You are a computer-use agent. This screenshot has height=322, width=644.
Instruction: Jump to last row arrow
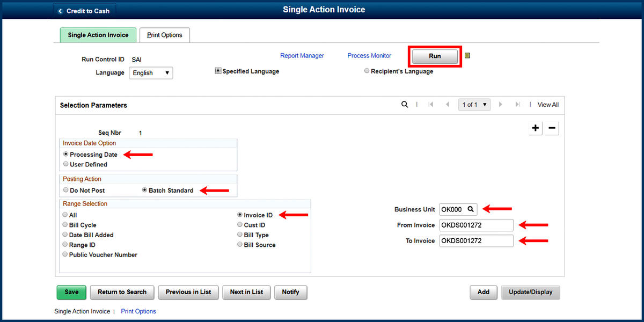(517, 105)
